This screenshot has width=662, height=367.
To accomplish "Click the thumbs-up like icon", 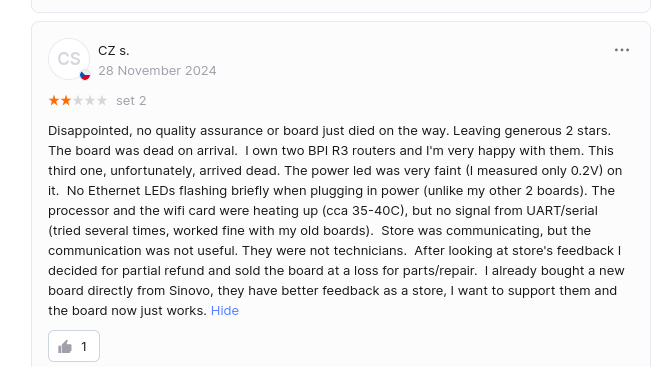I will click(x=65, y=347).
